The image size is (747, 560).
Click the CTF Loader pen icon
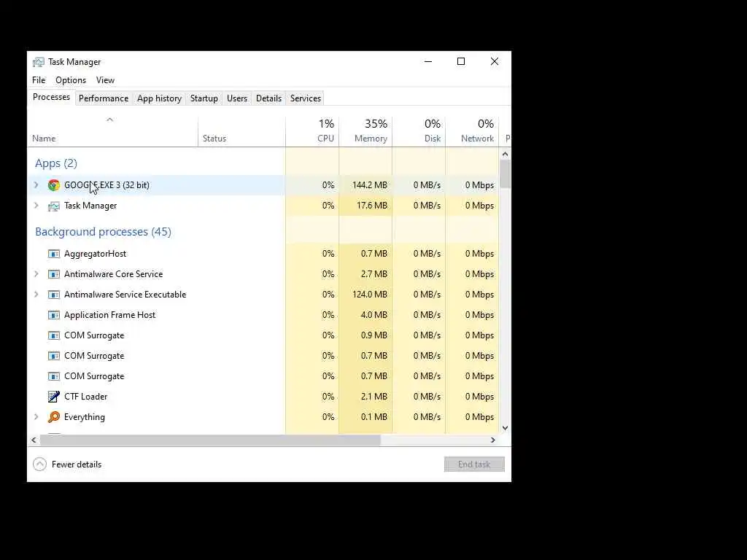54,397
